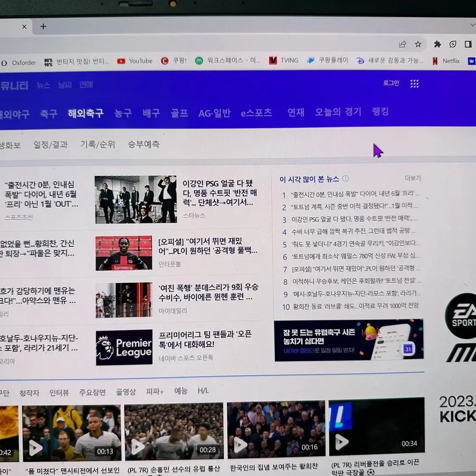
Task: Open the 랭킹 menu item
Action: tap(380, 112)
